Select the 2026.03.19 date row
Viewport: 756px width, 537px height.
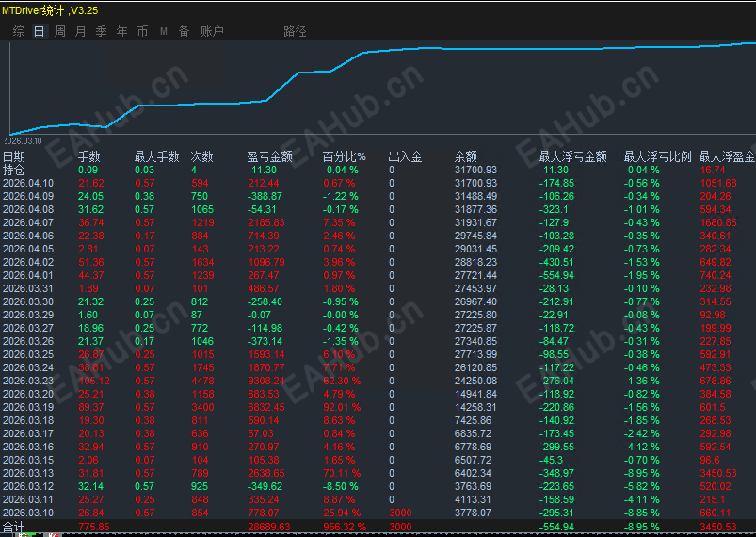pos(378,407)
